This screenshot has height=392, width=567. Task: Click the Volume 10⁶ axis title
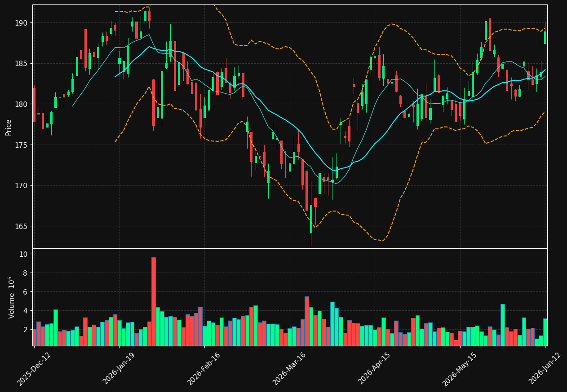[12, 297]
